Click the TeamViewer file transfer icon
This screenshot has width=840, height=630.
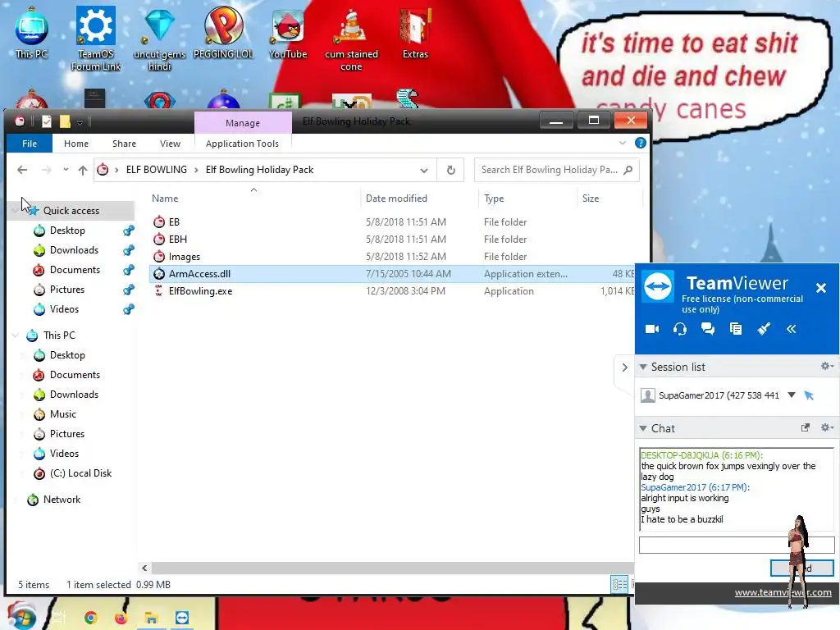point(736,329)
